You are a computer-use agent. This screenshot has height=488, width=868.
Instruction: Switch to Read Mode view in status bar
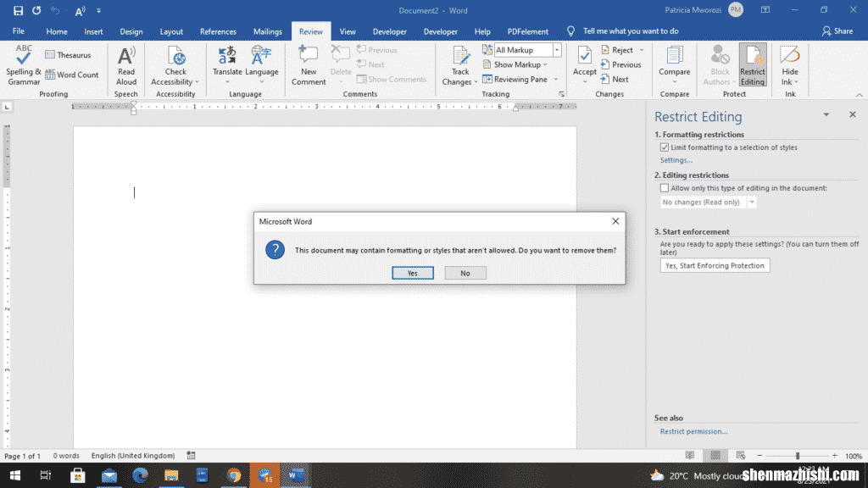tap(690, 455)
